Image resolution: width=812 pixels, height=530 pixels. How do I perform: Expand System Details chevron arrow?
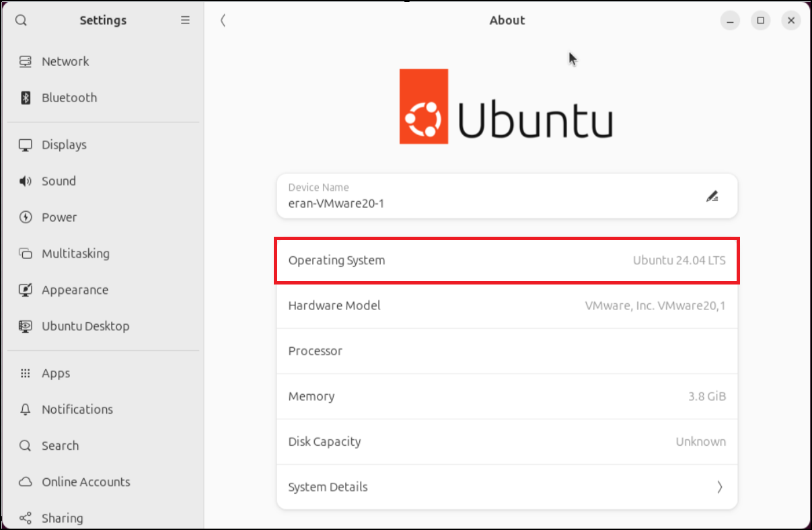(x=719, y=487)
